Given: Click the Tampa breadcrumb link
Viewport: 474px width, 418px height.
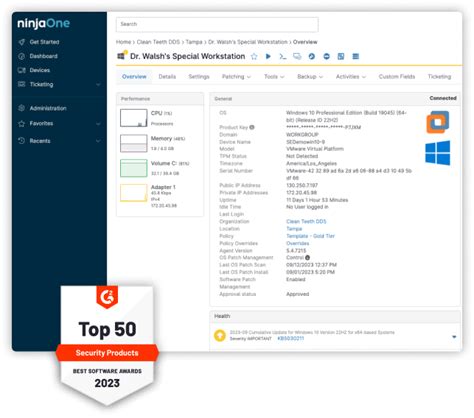Looking at the screenshot, I should (194, 42).
